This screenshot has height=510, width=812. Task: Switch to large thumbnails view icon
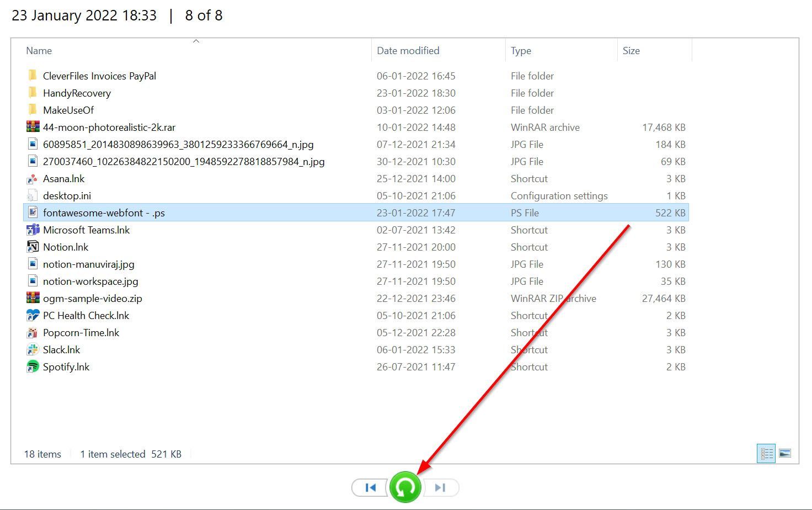point(785,453)
